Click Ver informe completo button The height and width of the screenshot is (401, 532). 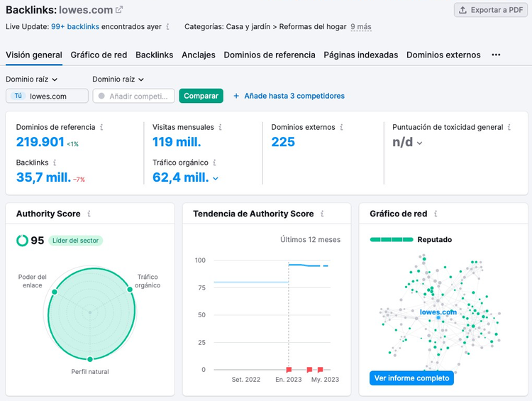411,378
